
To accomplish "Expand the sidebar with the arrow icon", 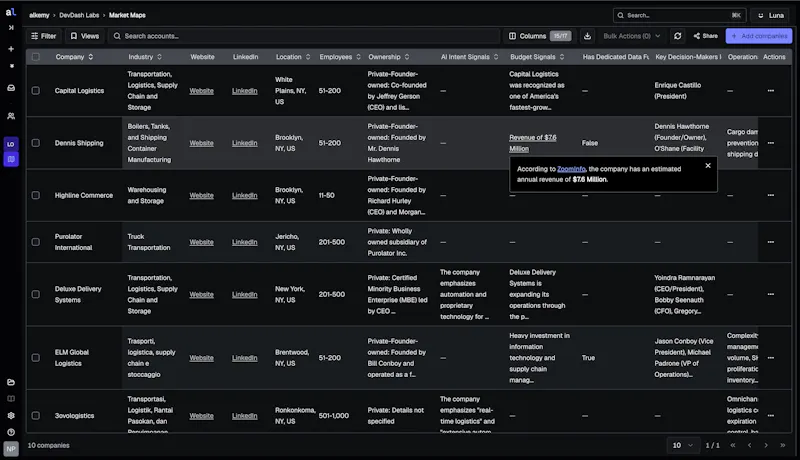I will [x=11, y=28].
